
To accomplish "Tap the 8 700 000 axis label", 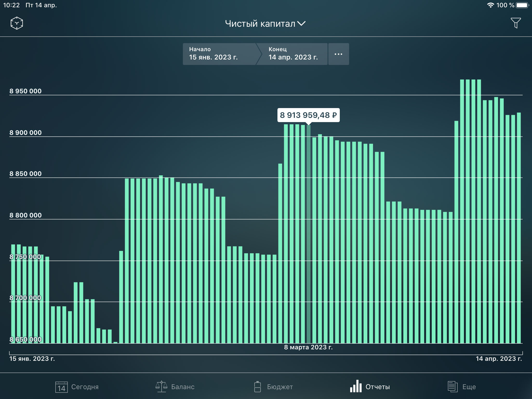I will coord(25,298).
